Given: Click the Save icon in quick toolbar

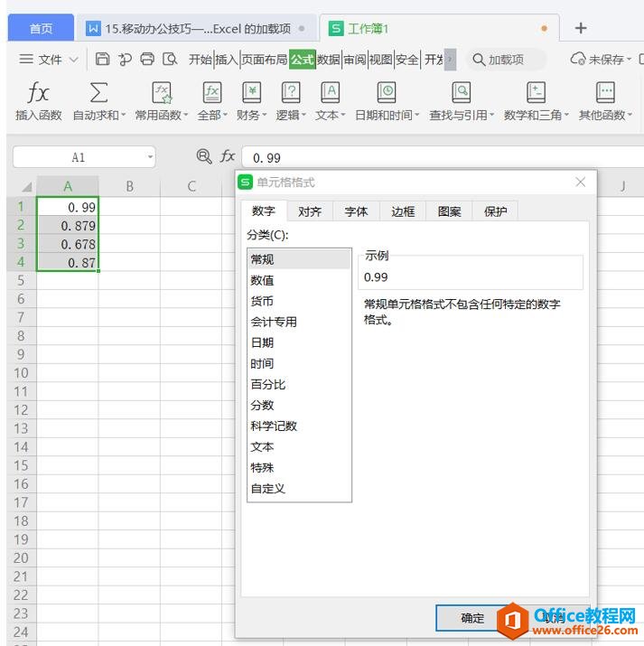Looking at the screenshot, I should click(102, 60).
